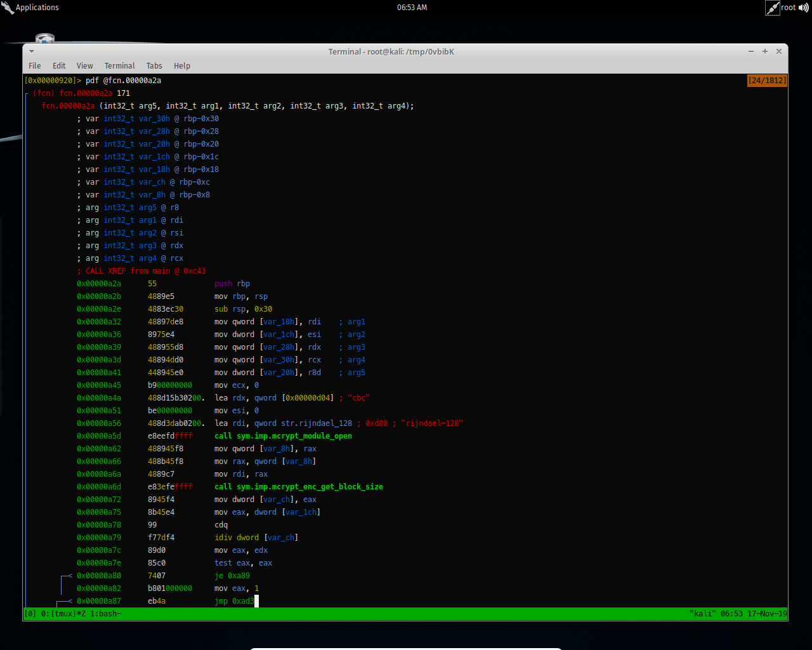Click 'arg int32_t arg4 @ rcx' line

tap(130, 258)
